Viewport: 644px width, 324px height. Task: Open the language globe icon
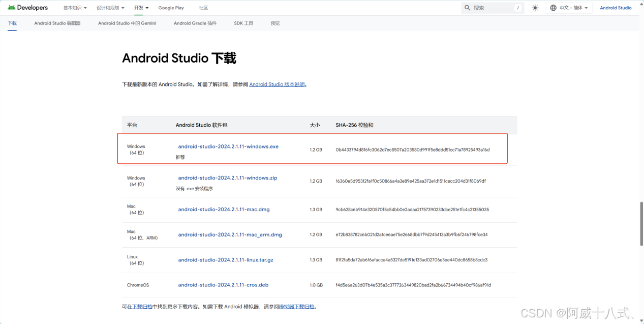552,8
